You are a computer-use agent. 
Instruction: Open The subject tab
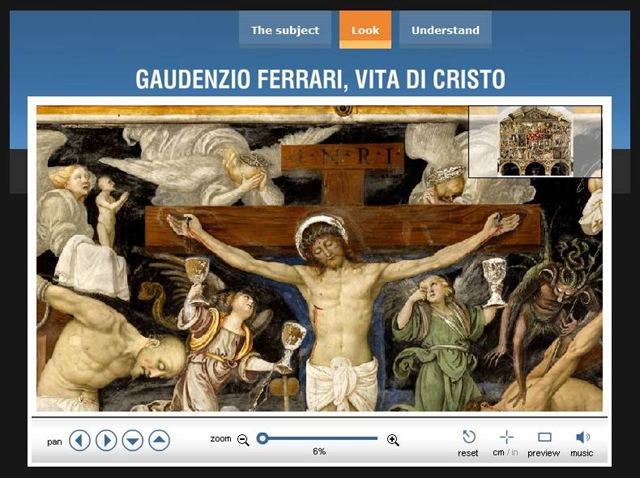tap(285, 30)
